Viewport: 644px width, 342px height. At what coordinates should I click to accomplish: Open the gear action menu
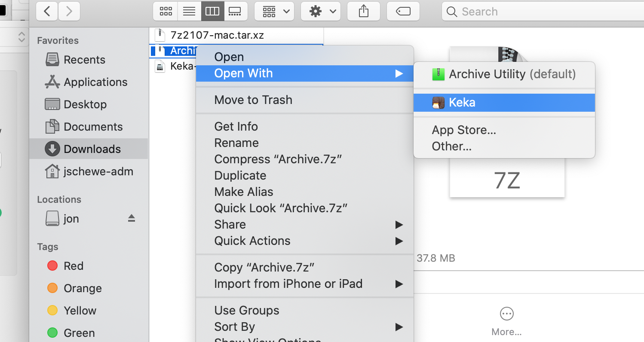321,11
